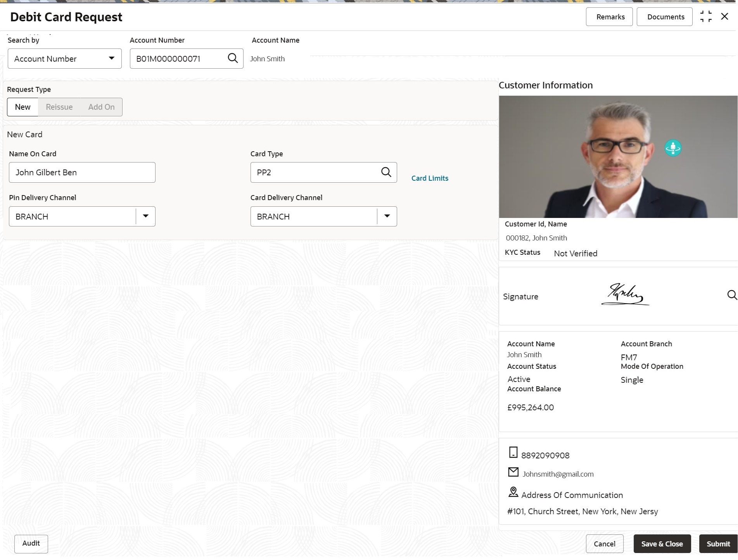Click the 'New Card' section heading
The image size is (738, 560).
[x=25, y=134]
